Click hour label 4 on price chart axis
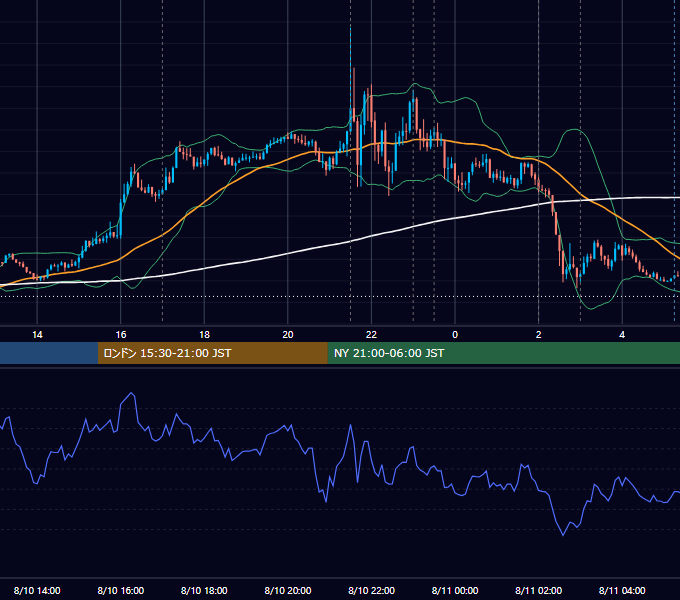680x600 pixels. [x=622, y=335]
